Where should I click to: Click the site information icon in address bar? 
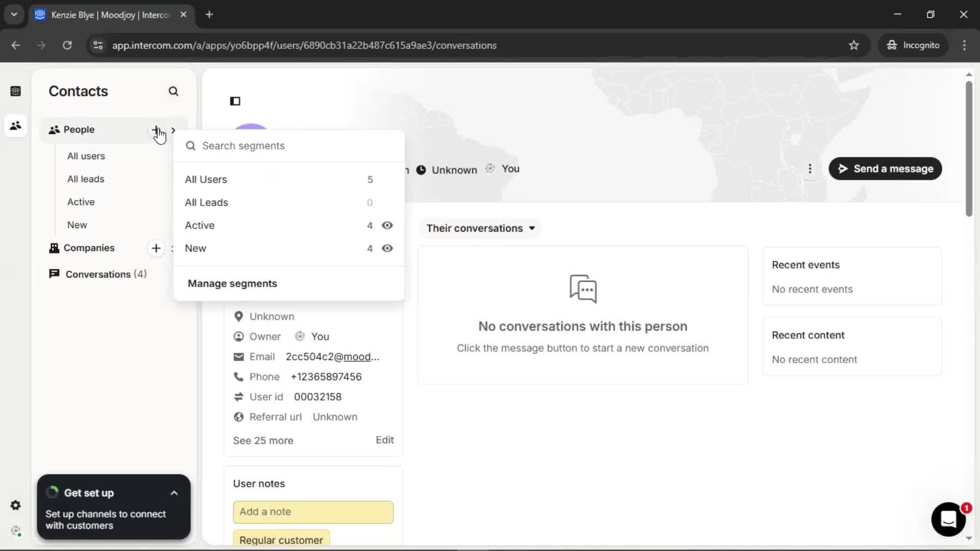click(x=98, y=45)
